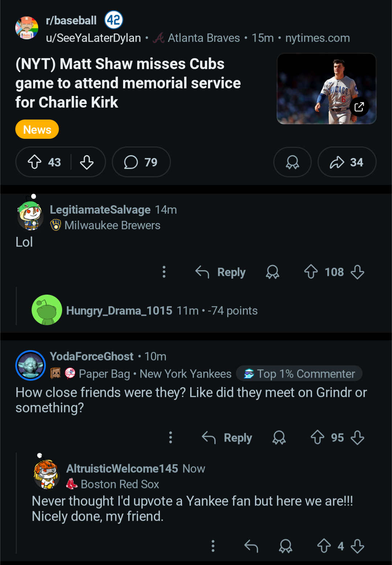The width and height of the screenshot is (392, 565).
Task: Open the nytimes.com article thumbnail
Action: 326,89
